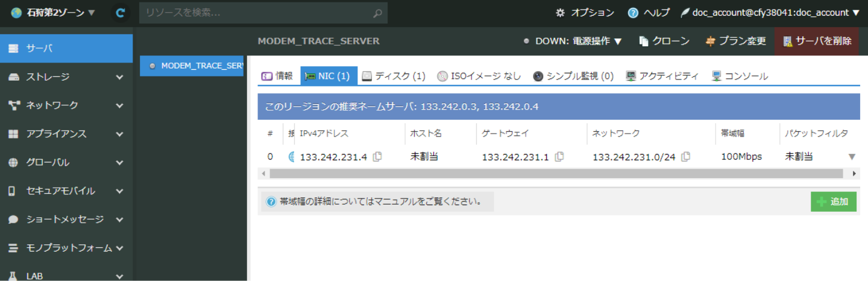Switch to the ディスク (1) tab
The image size is (868, 281).
point(394,76)
